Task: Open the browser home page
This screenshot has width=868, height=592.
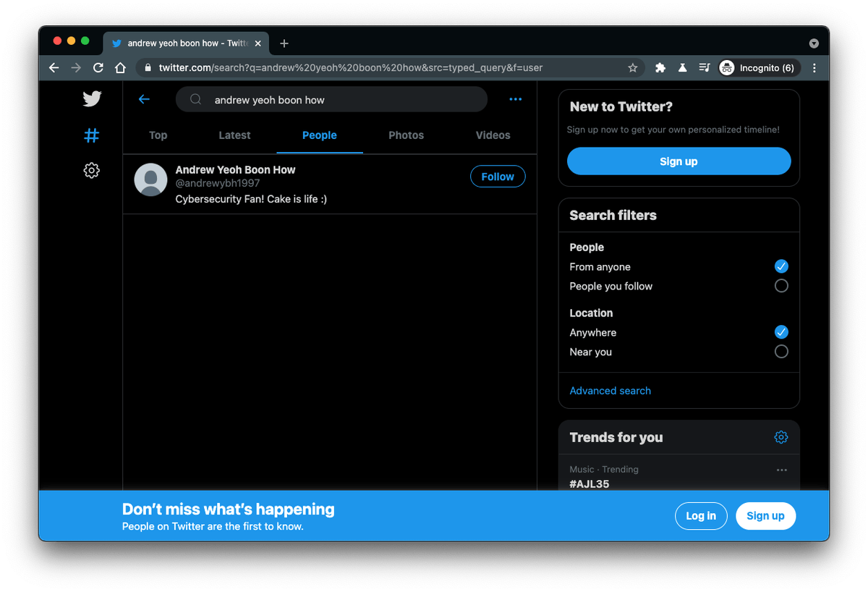Action: [x=120, y=68]
